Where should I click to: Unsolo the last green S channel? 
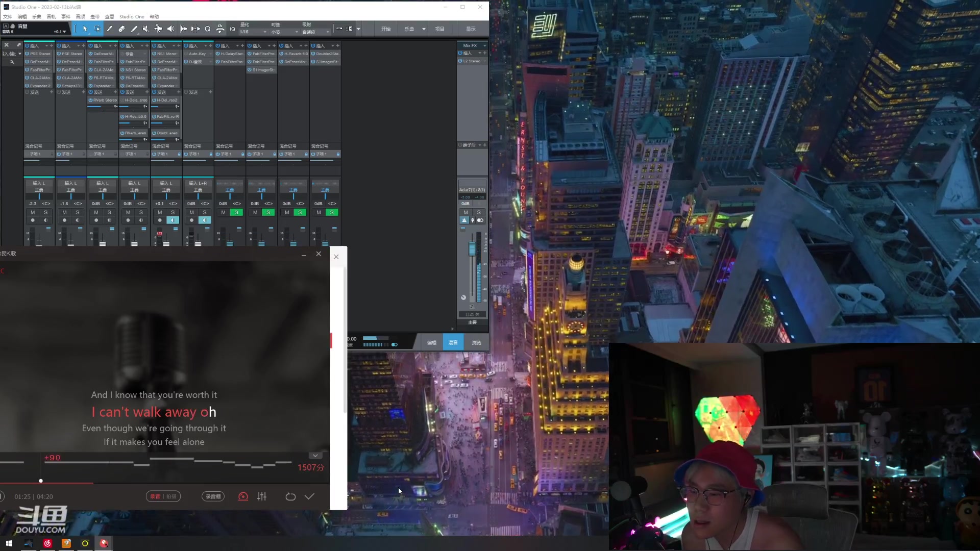coord(332,212)
